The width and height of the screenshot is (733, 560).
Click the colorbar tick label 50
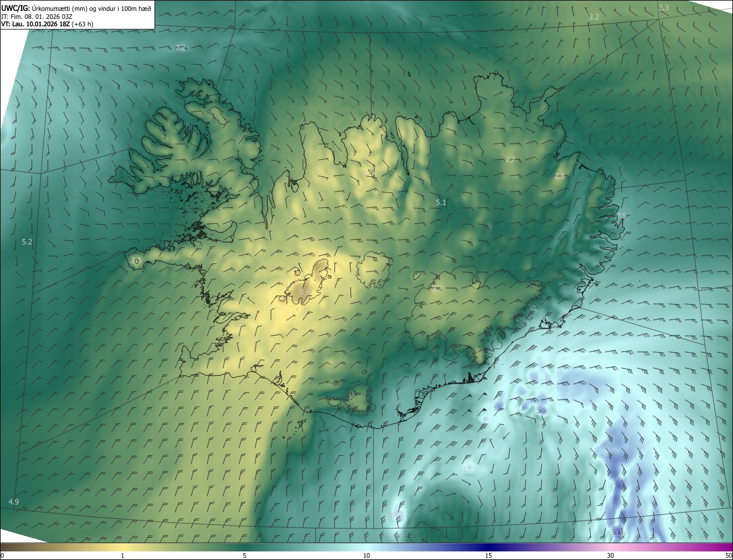tap(728, 556)
